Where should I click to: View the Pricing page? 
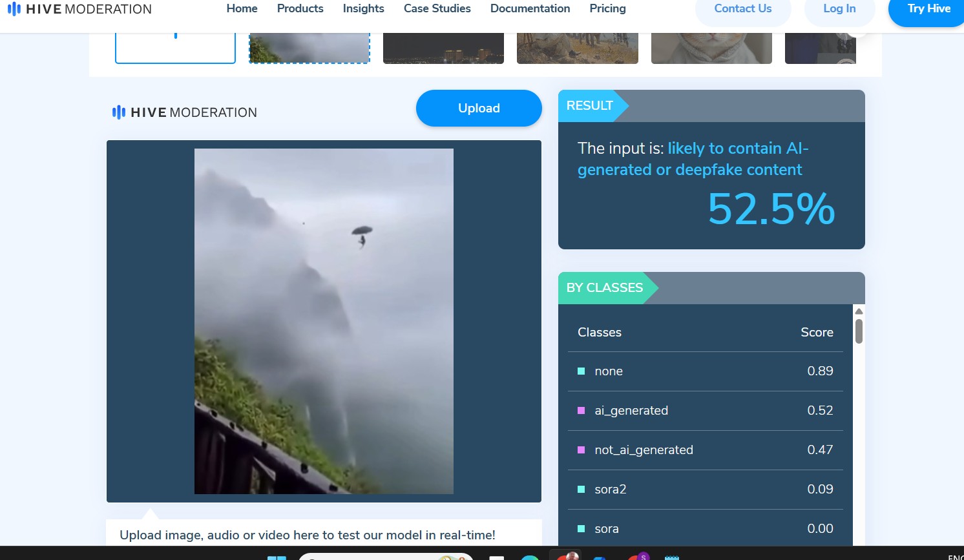click(607, 8)
